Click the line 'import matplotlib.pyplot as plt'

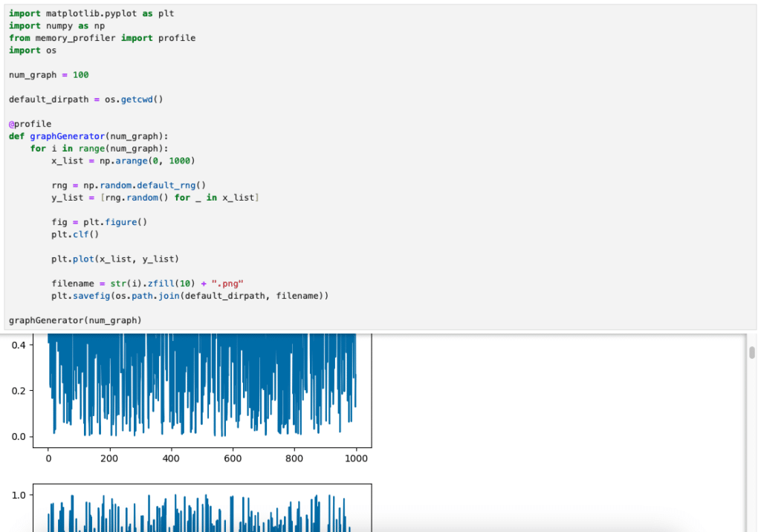[x=91, y=13]
